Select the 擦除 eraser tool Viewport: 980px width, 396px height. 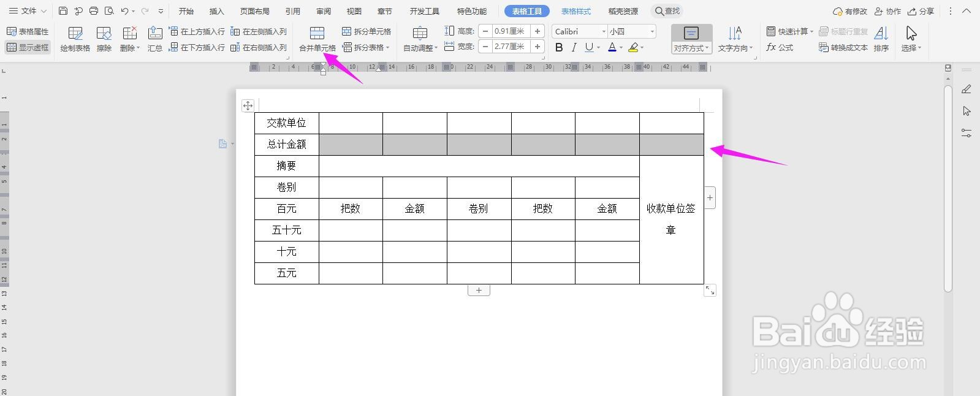[x=104, y=39]
